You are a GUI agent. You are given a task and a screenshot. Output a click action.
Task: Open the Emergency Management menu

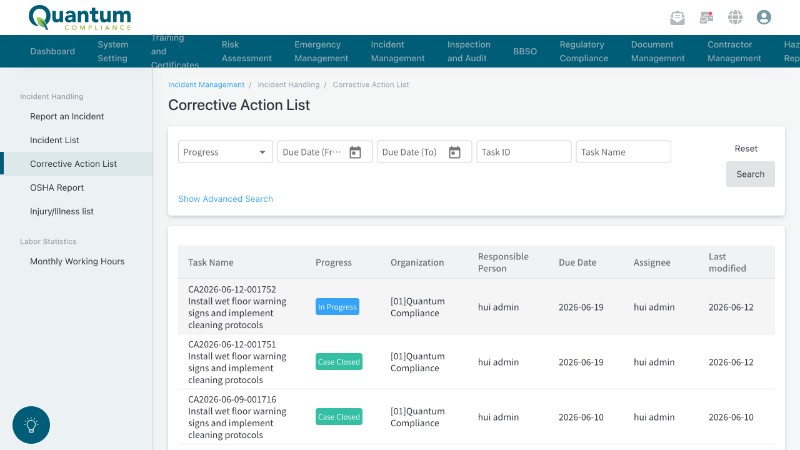[x=321, y=52]
